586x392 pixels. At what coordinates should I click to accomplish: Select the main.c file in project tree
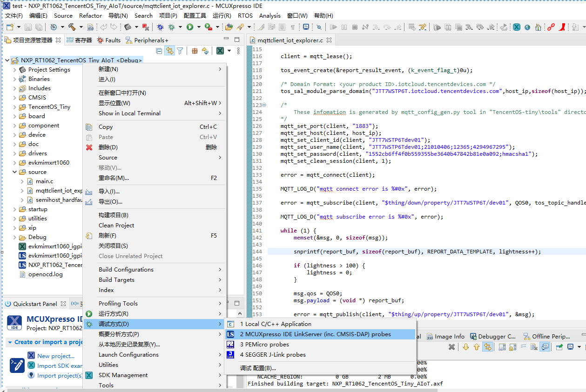(x=44, y=181)
